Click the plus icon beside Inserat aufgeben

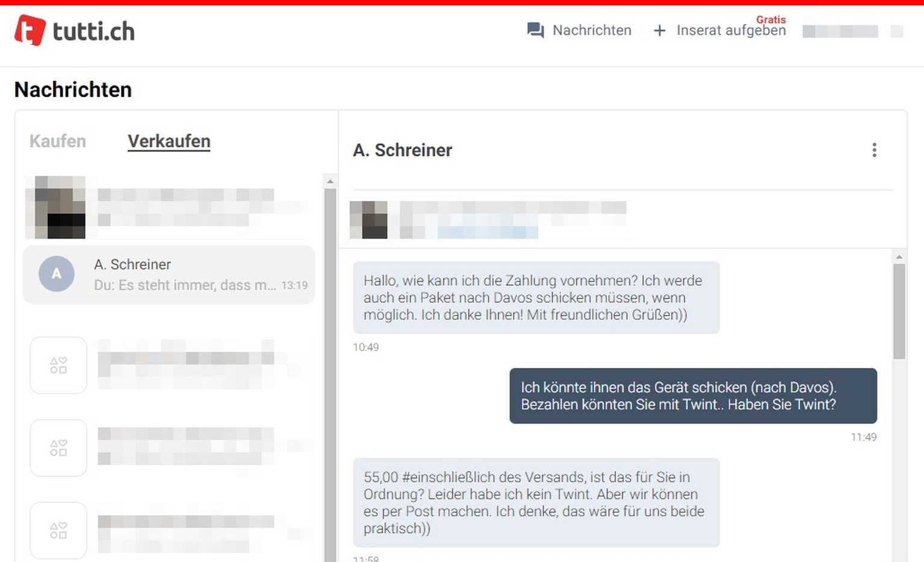pos(659,31)
